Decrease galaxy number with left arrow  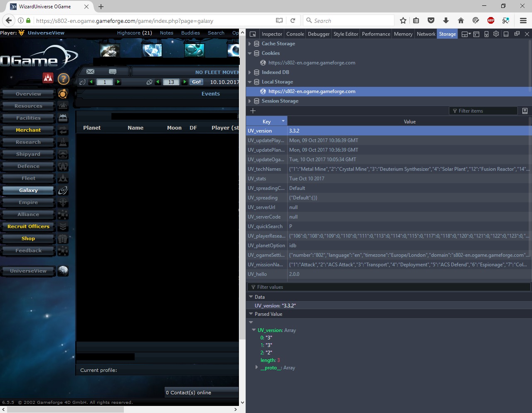tap(91, 82)
